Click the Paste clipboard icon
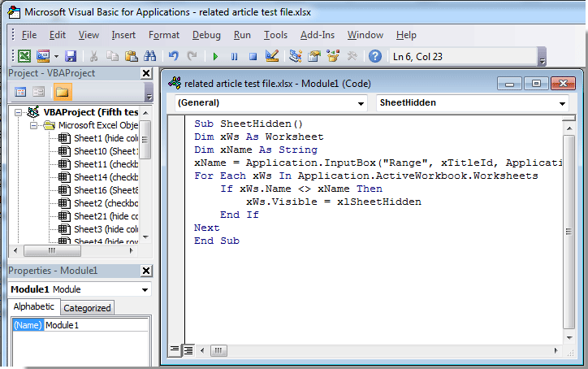 point(131,56)
